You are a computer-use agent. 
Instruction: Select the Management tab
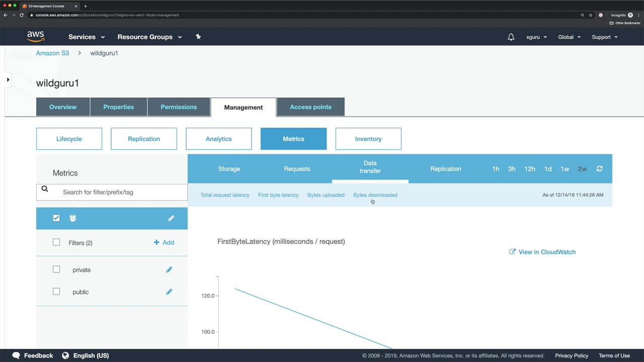(244, 107)
